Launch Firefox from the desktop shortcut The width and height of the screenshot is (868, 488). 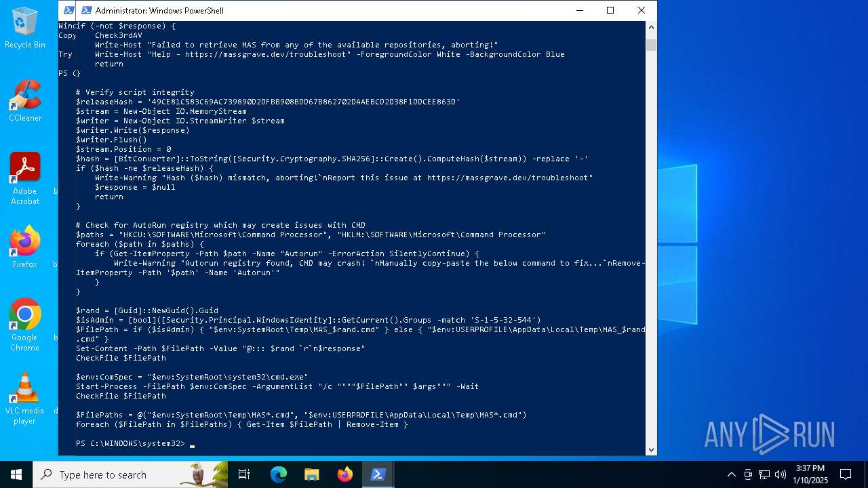click(x=25, y=247)
